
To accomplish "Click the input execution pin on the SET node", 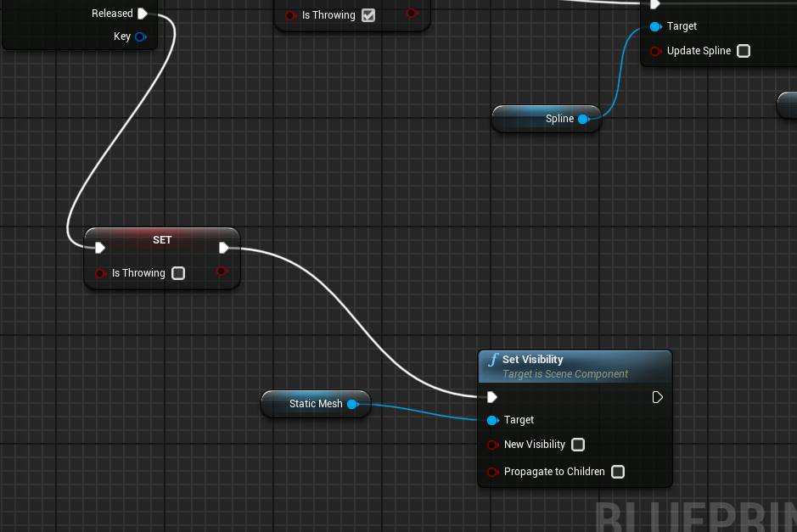I will tap(99, 248).
